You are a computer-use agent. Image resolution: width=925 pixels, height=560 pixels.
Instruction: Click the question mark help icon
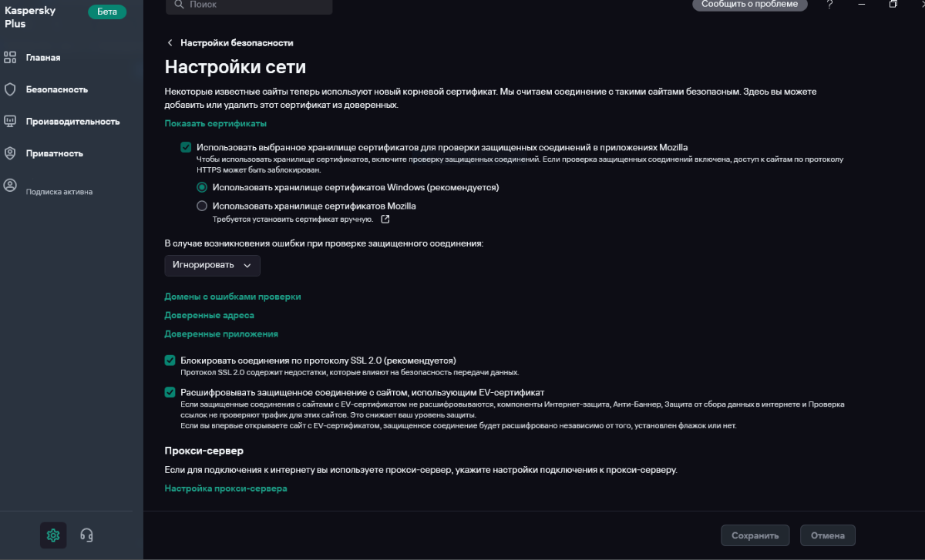pos(829,5)
